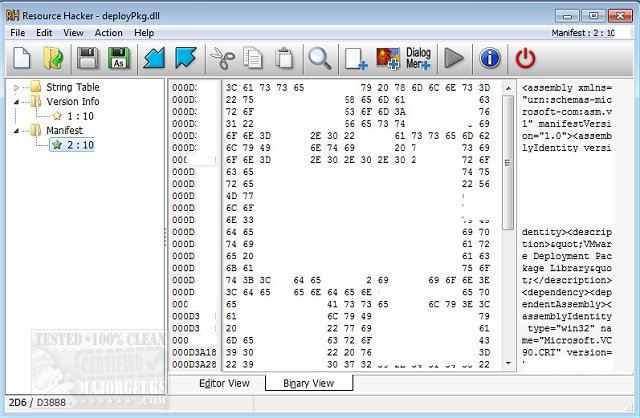Open the View menu

(73, 33)
